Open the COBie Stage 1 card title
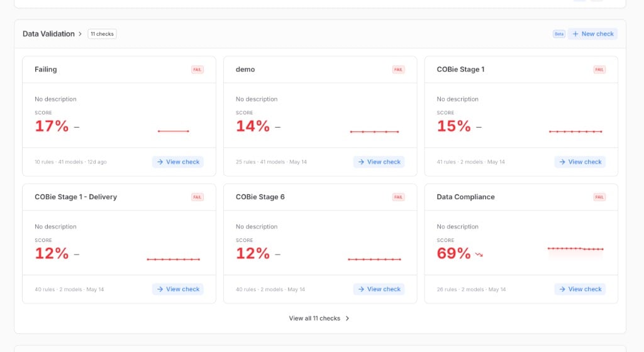The width and height of the screenshot is (644, 352). click(460, 69)
